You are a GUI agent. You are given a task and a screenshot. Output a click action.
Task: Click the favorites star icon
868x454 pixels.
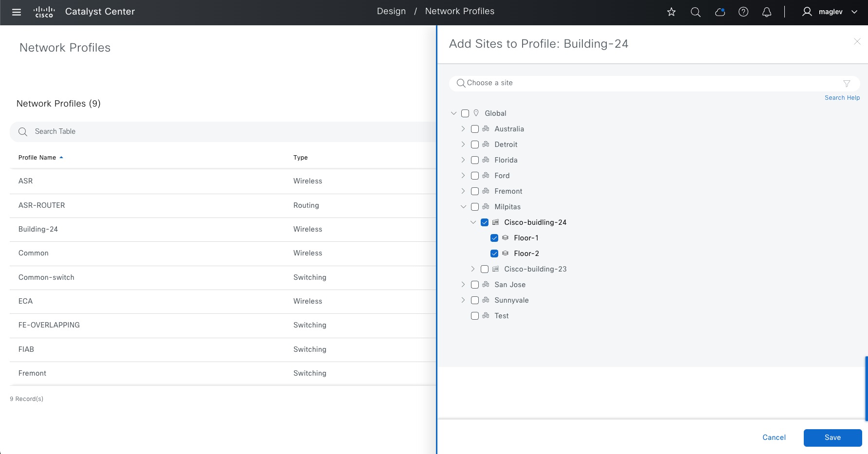(x=671, y=12)
